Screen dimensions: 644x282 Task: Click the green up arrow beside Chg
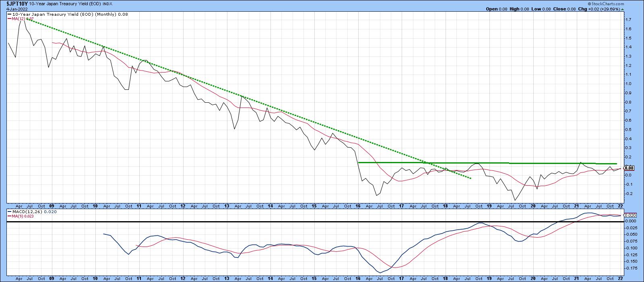[622, 8]
